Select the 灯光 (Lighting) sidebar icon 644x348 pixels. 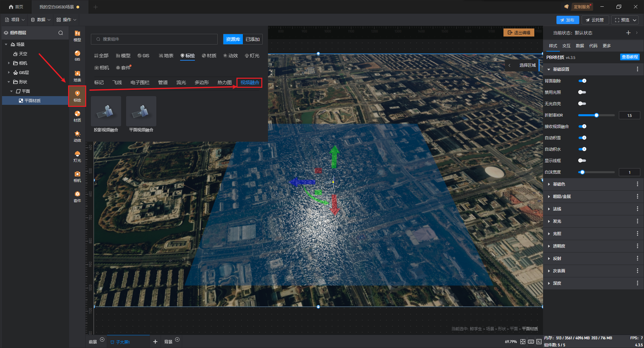(77, 156)
